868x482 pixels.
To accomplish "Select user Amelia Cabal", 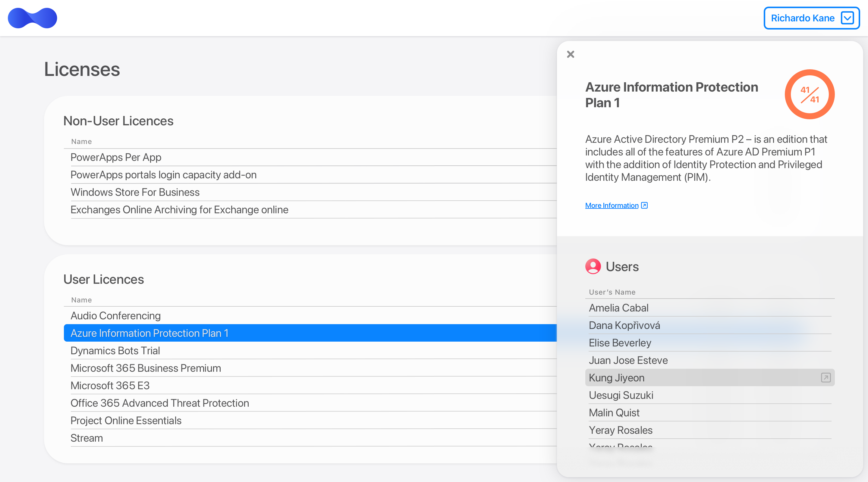I will (710, 308).
